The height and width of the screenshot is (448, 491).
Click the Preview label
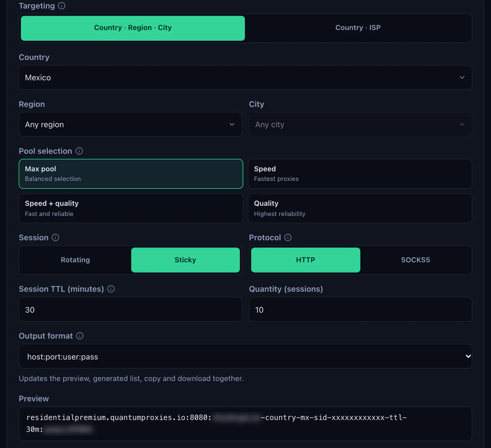pos(34,399)
